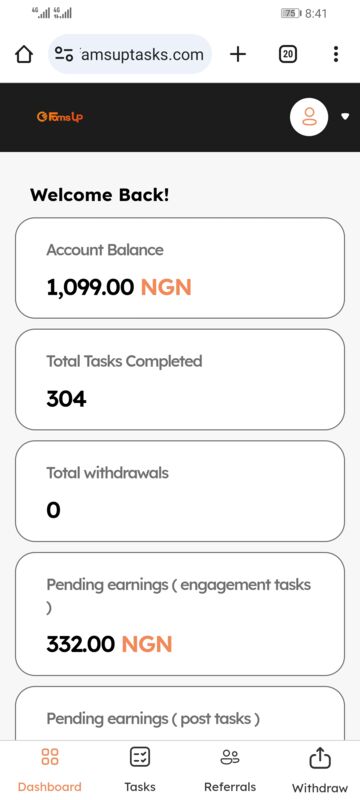The image size is (360, 800).
Task: Tap the Total withdrawals card
Action: (x=180, y=491)
